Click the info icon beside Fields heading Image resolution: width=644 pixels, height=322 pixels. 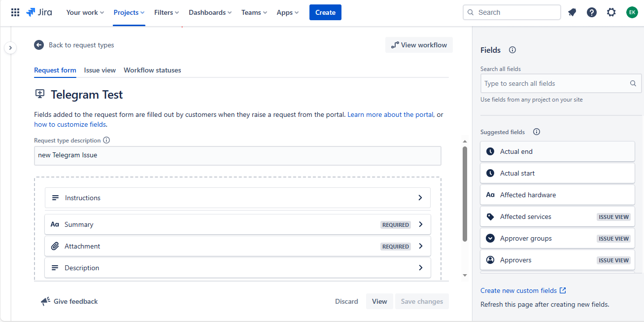coord(512,50)
